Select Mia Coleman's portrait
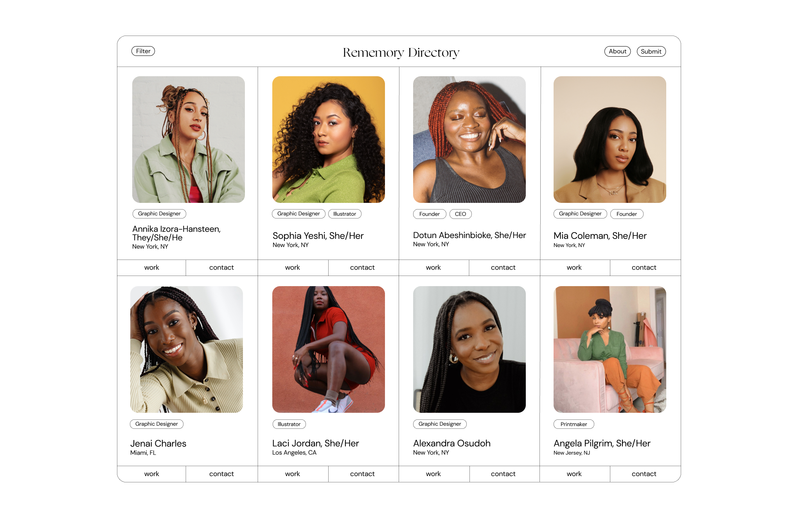 tap(610, 140)
